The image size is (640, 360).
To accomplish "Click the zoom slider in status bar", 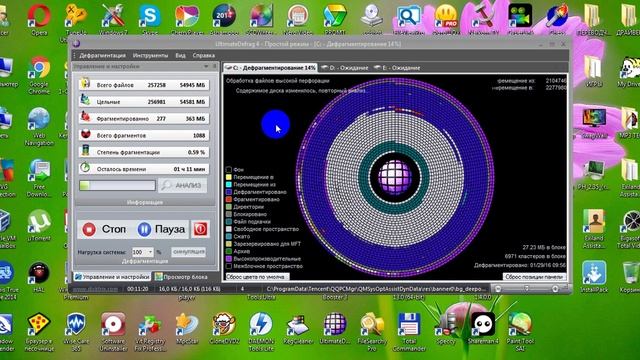I will click(527, 289).
